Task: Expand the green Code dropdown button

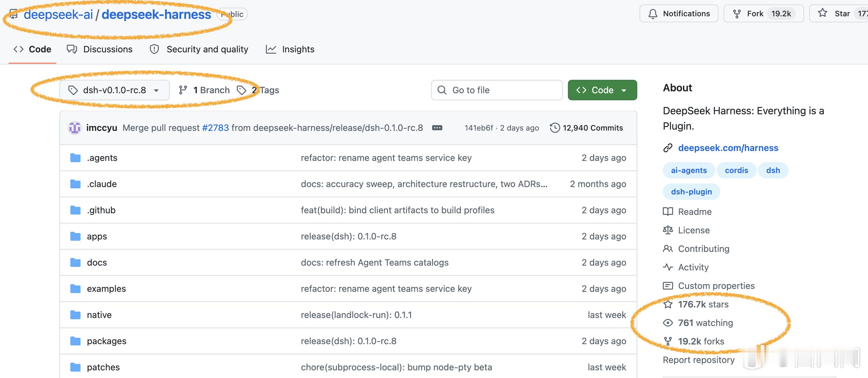Action: [x=602, y=90]
